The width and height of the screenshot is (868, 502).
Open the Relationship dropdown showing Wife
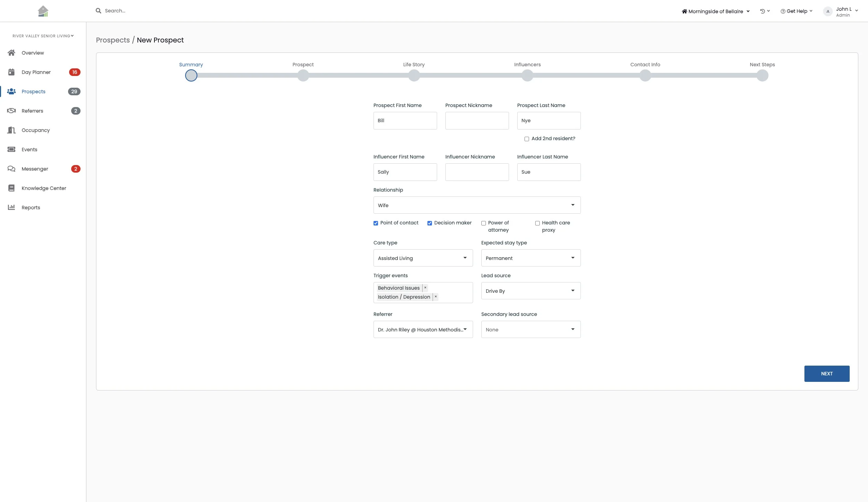[477, 205]
